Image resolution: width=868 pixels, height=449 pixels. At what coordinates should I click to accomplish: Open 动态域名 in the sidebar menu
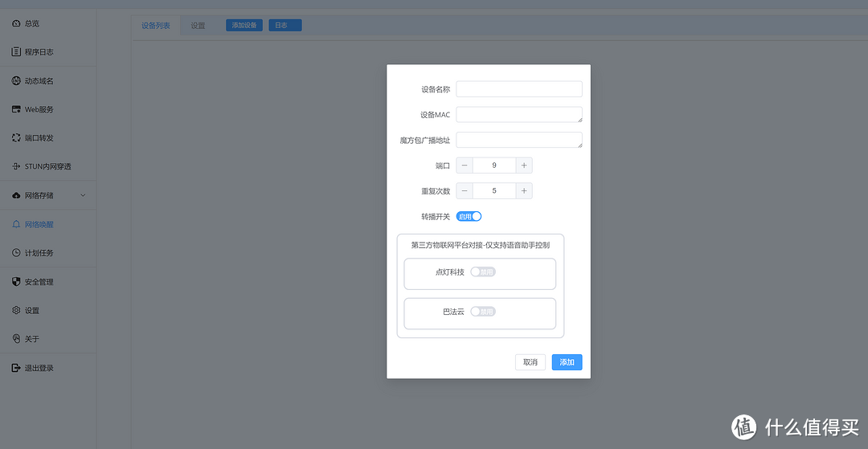click(x=47, y=81)
